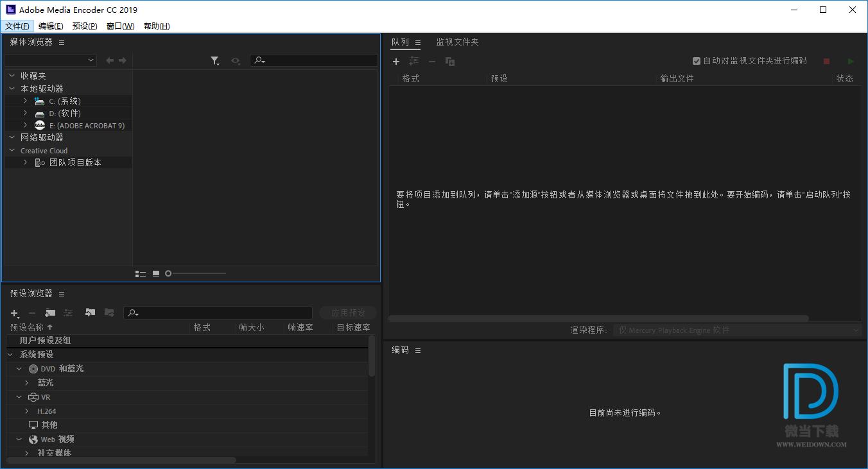Switch media browser to list view icon
Viewport: 868px width, 469px height.
(x=141, y=274)
